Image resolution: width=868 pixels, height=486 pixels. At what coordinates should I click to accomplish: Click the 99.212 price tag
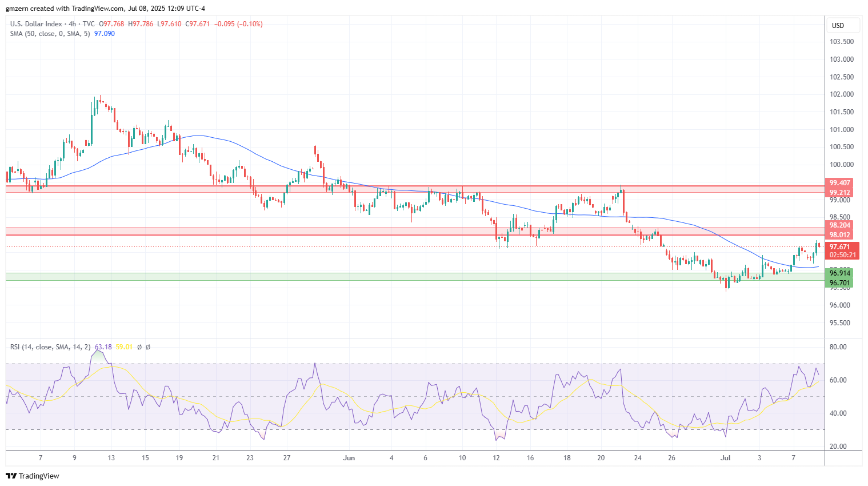[x=840, y=193]
